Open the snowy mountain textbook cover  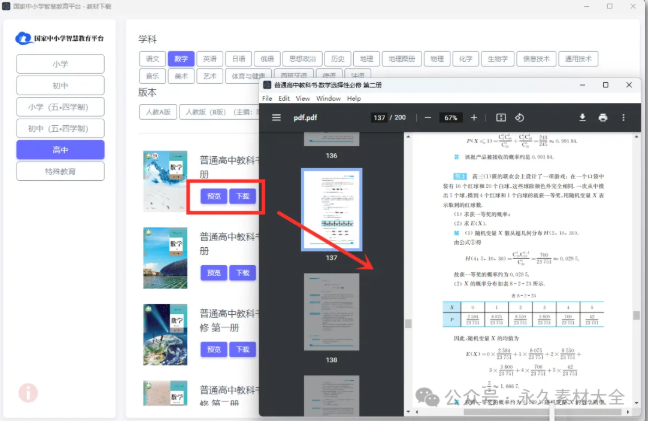165,181
